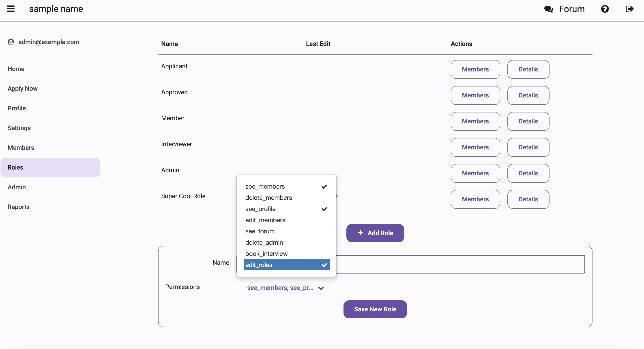Click the Forum link text
Image resolution: width=644 pixels, height=349 pixels.
(572, 9)
